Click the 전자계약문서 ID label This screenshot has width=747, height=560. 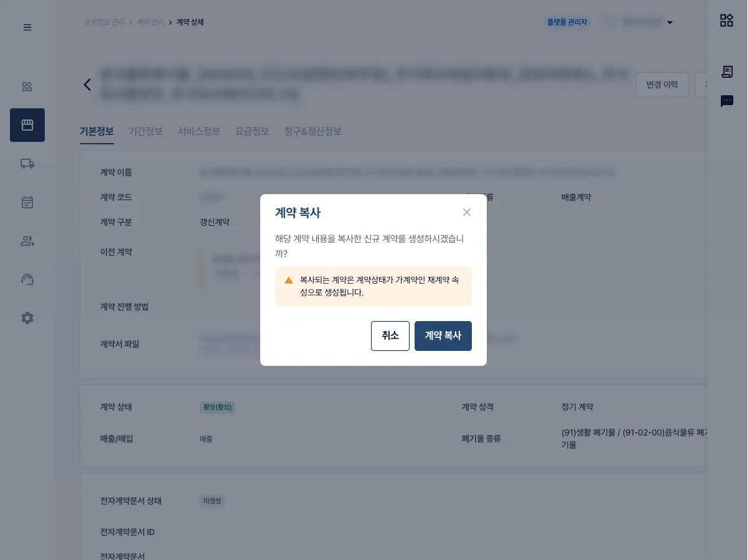128,532
